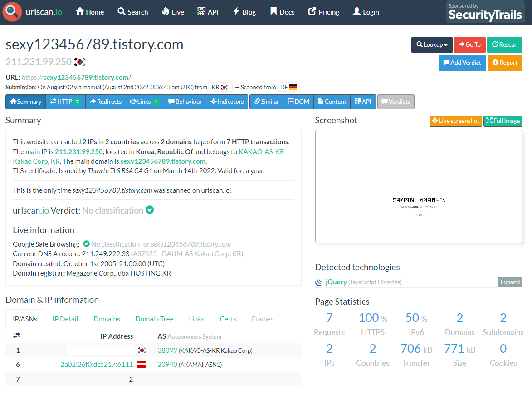532x399 pixels.
Task: Open the Pricing page
Action: (x=323, y=12)
